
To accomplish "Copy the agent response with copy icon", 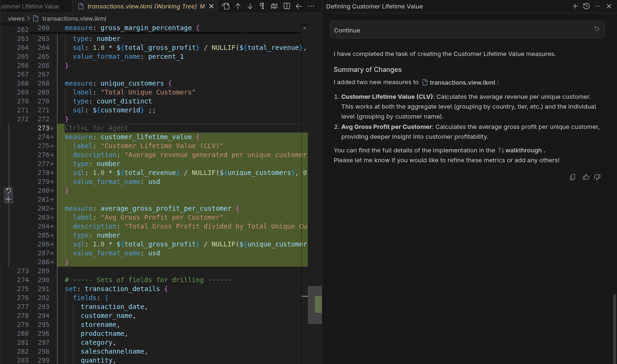I will [573, 177].
